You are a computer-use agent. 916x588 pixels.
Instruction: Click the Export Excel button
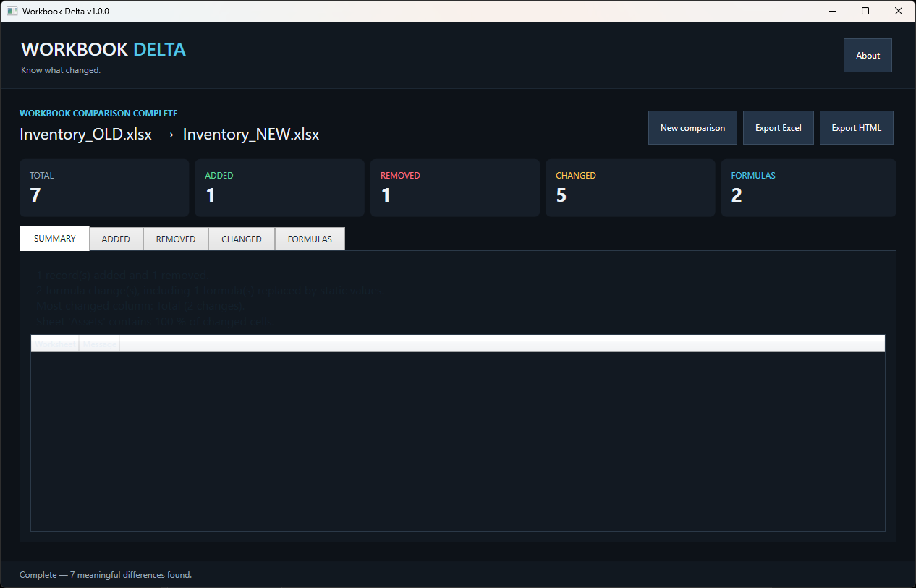[x=779, y=128]
